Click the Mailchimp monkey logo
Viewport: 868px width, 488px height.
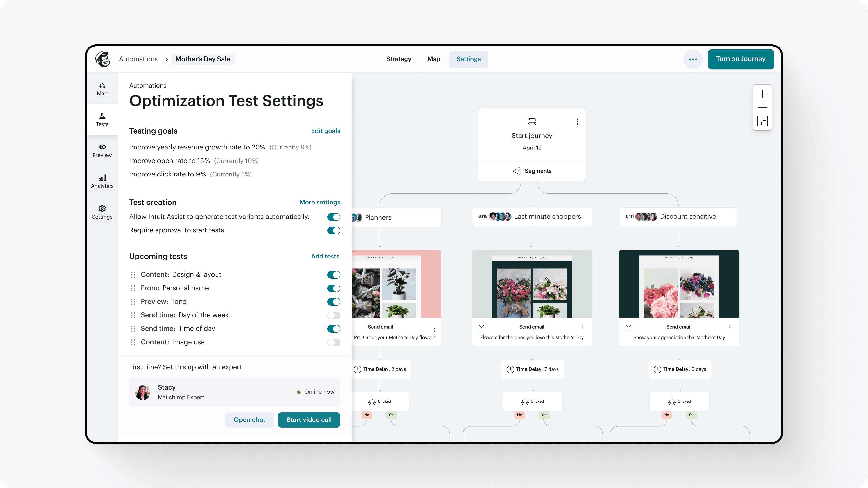click(x=103, y=59)
